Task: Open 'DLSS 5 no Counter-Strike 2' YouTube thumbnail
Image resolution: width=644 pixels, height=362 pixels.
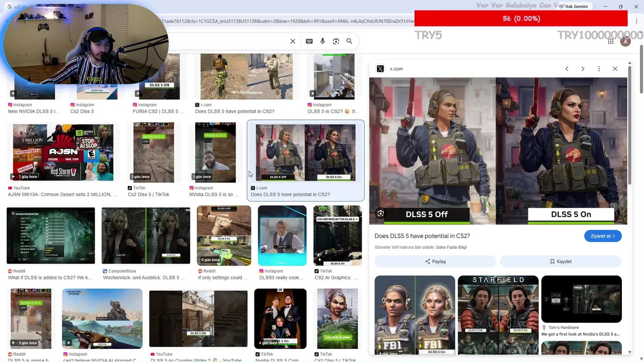Action: (198, 319)
